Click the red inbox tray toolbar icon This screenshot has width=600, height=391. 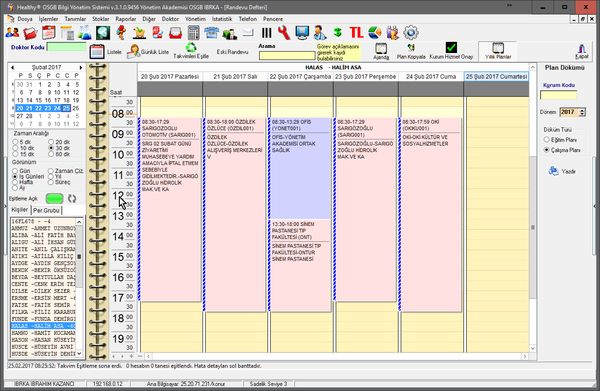pyautogui.click(x=175, y=33)
